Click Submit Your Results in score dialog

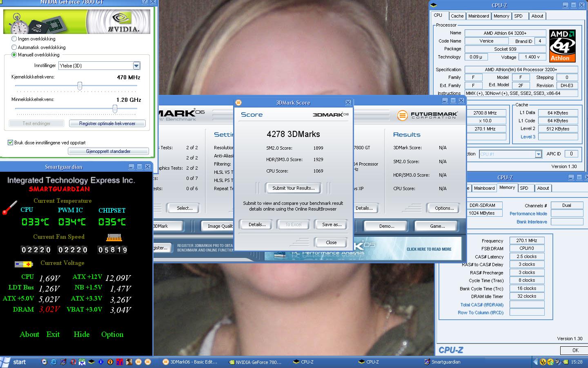[294, 188]
